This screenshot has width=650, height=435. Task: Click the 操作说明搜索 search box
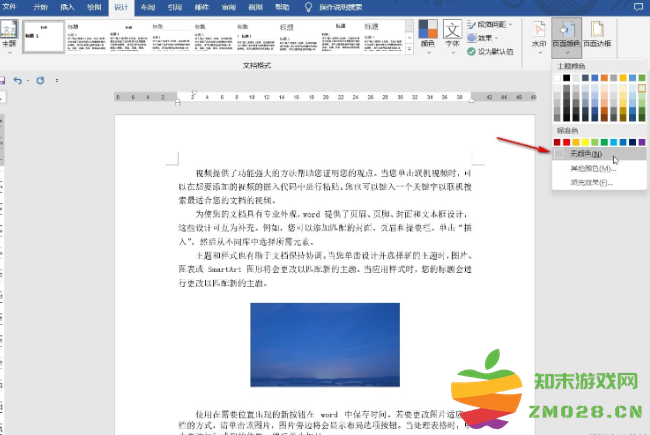tap(341, 7)
